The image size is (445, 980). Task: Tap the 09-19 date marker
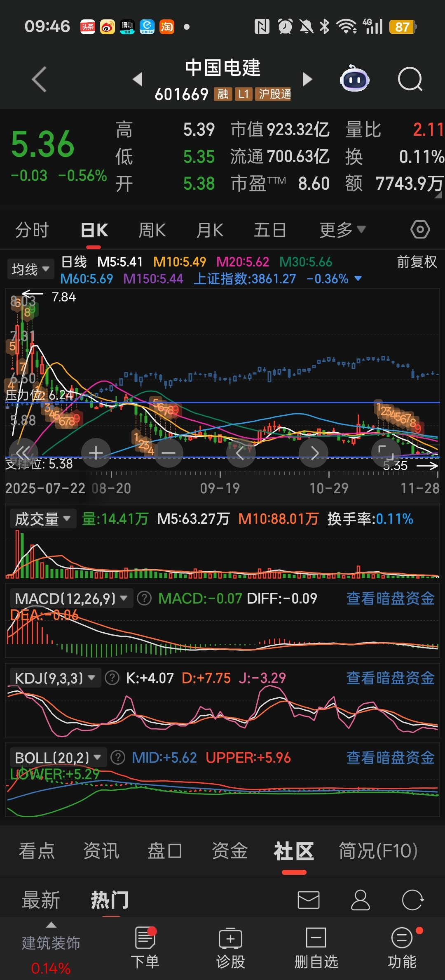[220, 488]
